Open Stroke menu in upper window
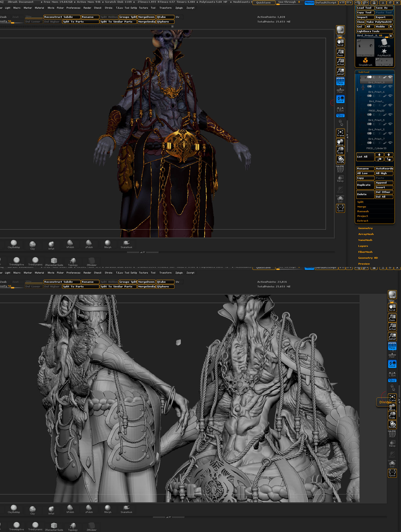 point(108,8)
